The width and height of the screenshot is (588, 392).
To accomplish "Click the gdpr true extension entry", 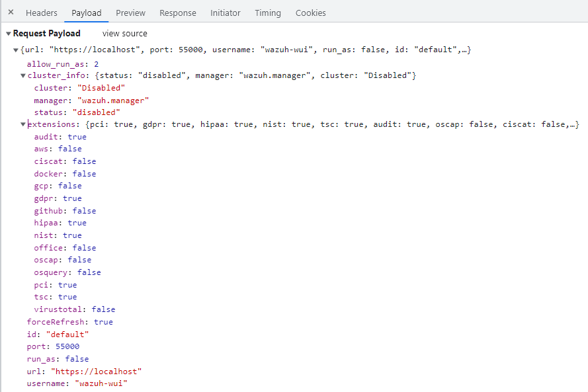I will coord(58,198).
